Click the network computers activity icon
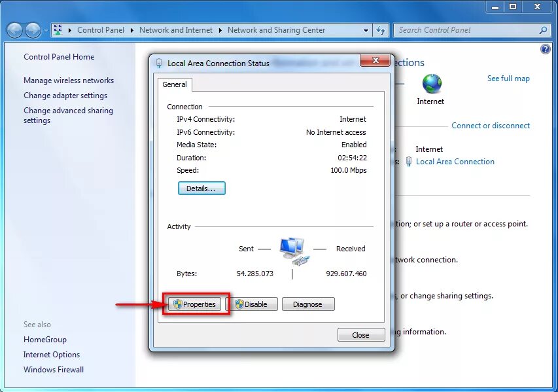This screenshot has height=392, width=558. pos(294,251)
